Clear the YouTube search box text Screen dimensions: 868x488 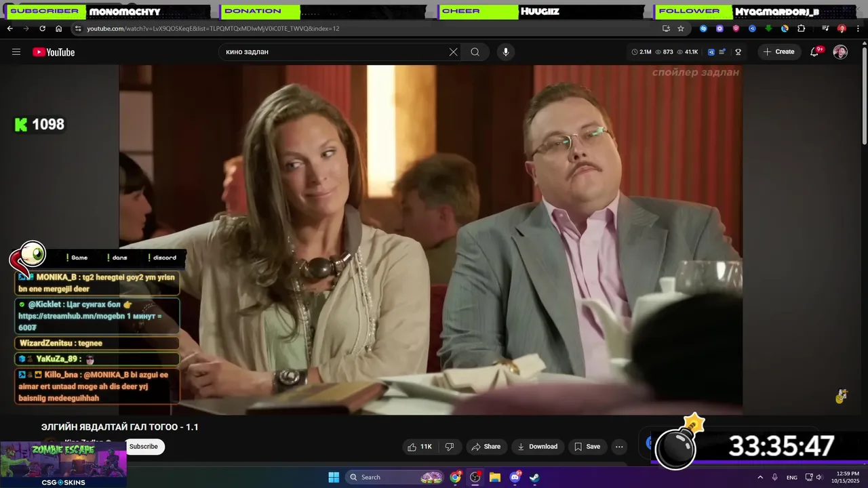tap(454, 52)
